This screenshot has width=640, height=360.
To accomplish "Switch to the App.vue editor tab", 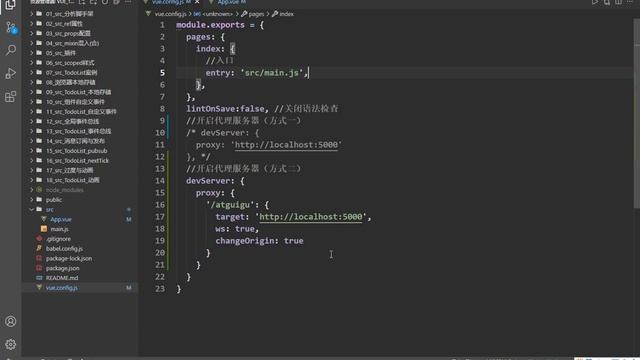I will [x=228, y=2].
